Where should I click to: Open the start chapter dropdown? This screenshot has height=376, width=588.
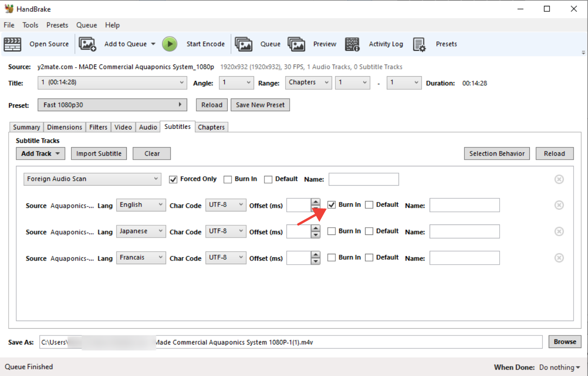352,83
